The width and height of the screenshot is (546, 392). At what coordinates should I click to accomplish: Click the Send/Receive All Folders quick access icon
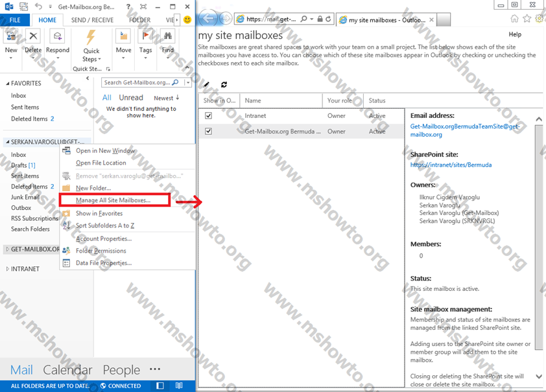(x=24, y=6)
